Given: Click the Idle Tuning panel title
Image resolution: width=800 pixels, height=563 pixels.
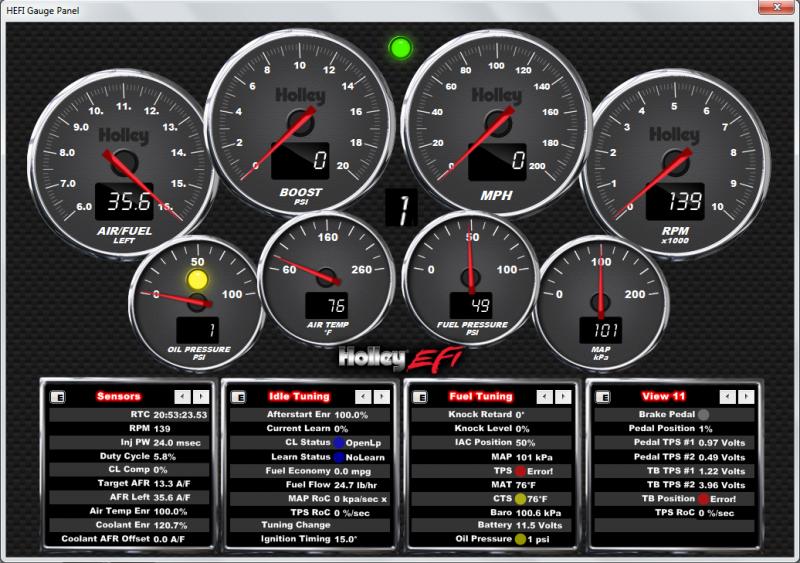Looking at the screenshot, I should (299, 396).
